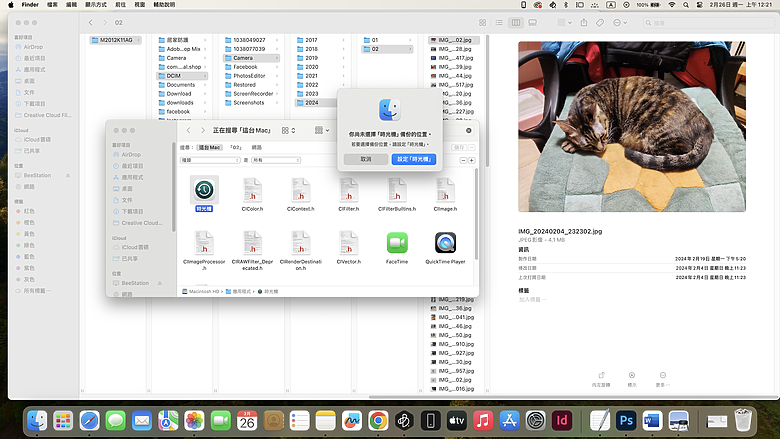Select '網路' search scope
Image resolution: width=780 pixels, height=439 pixels.
(257, 147)
